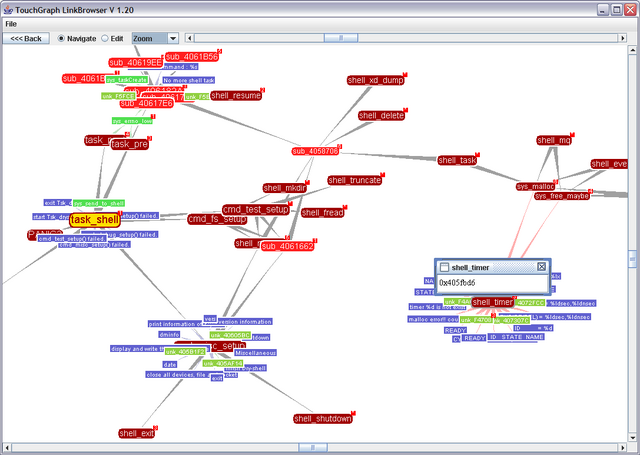This screenshot has height=455, width=640.
Task: Select the shell_delete node
Action: point(381,115)
